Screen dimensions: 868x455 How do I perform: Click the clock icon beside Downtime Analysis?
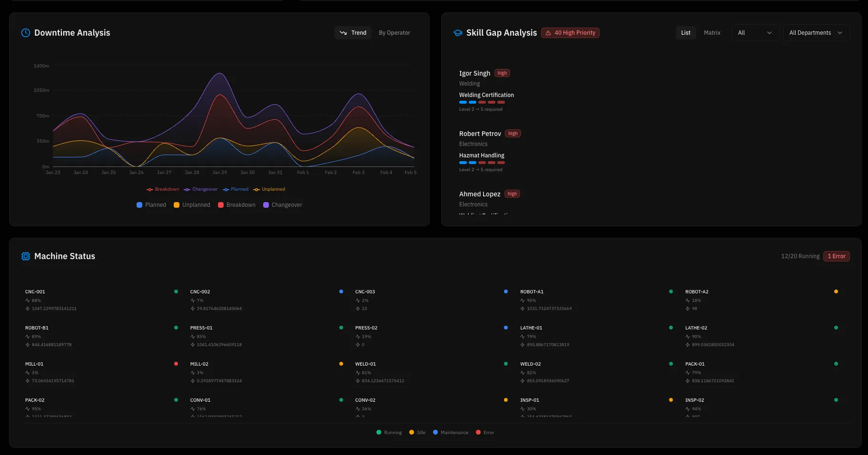(x=25, y=32)
